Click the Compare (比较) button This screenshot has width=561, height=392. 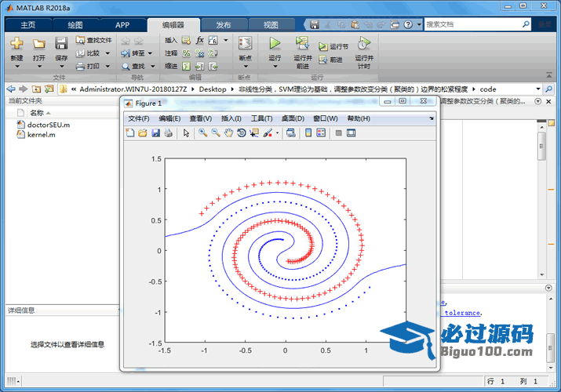89,53
